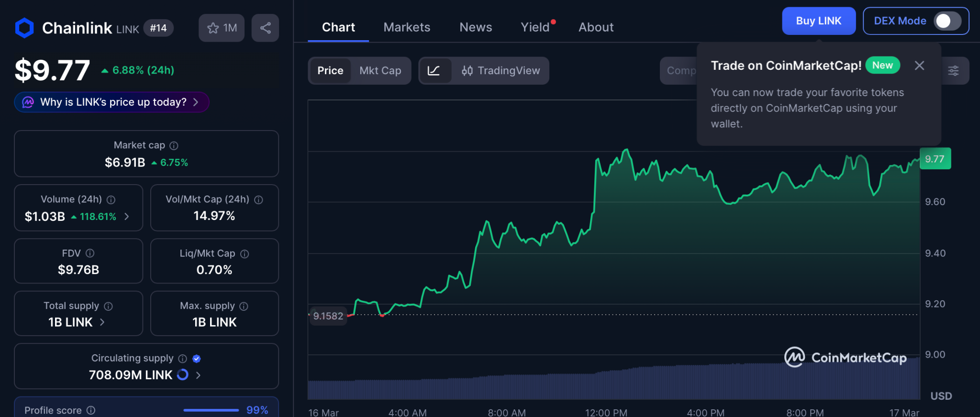Close the Trade on CoinMarketCap popup
The image size is (980, 417).
coord(919,66)
